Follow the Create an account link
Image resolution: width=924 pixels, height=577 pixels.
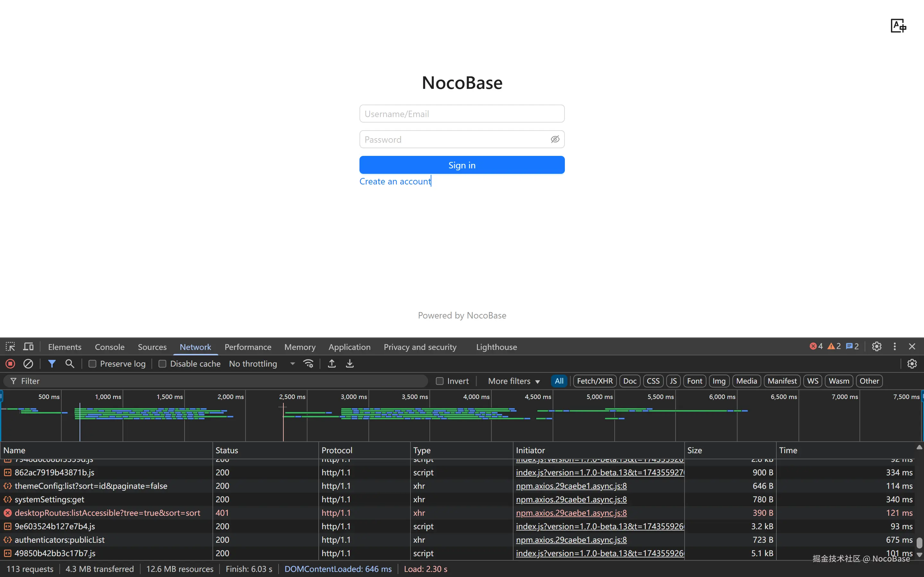coord(395,181)
